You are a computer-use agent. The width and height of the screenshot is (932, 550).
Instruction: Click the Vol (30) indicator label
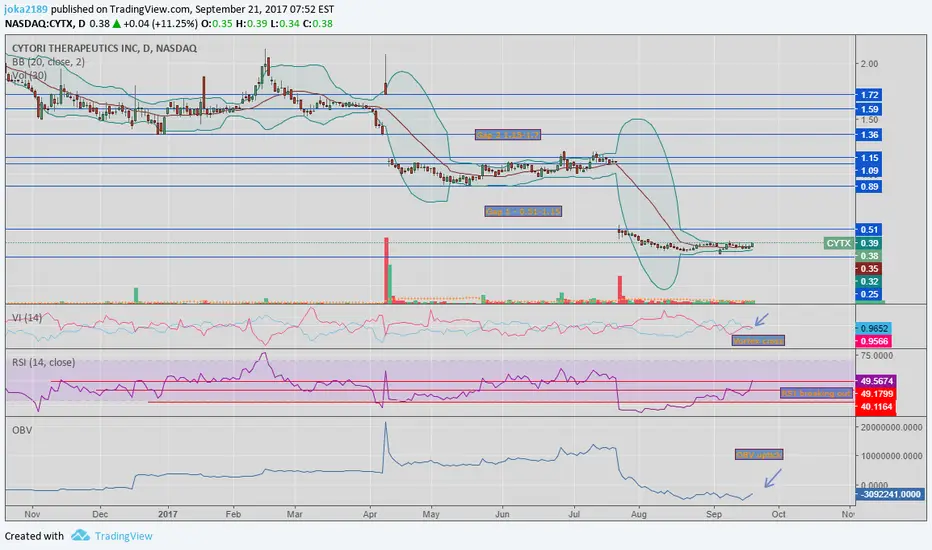coord(29,76)
